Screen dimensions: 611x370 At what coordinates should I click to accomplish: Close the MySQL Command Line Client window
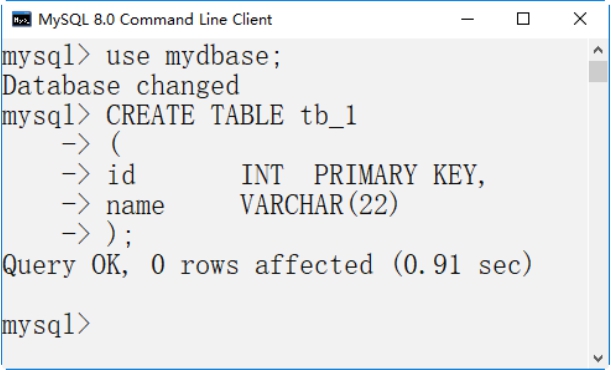(x=580, y=19)
